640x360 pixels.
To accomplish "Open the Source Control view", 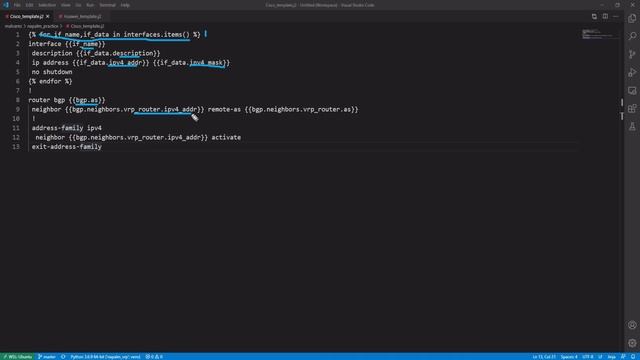I will click(x=632, y=54).
